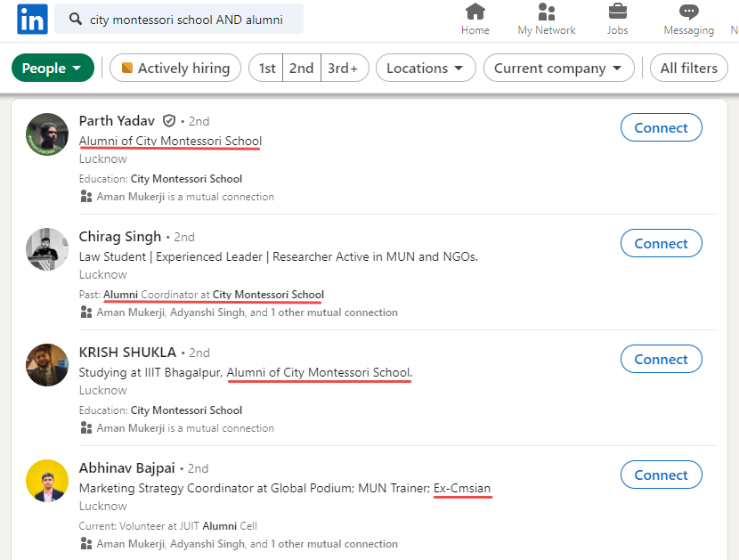The image size is (739, 560).
Task: Click Education line under Parth Yadav
Action: [x=160, y=179]
